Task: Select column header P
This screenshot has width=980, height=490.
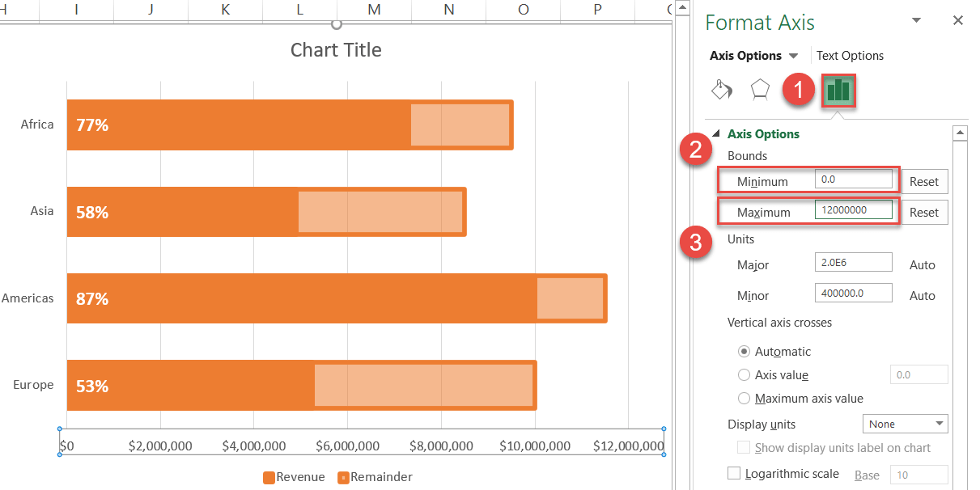Action: coord(597,10)
